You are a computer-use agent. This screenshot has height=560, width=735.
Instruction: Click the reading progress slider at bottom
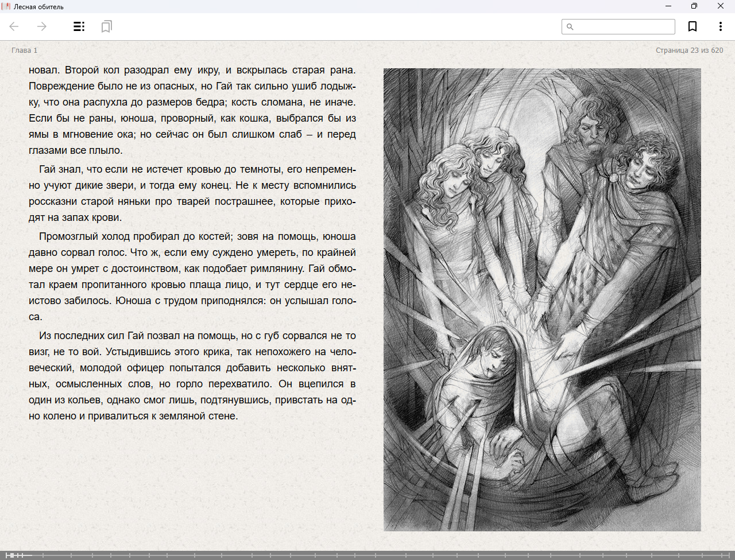point(367,555)
